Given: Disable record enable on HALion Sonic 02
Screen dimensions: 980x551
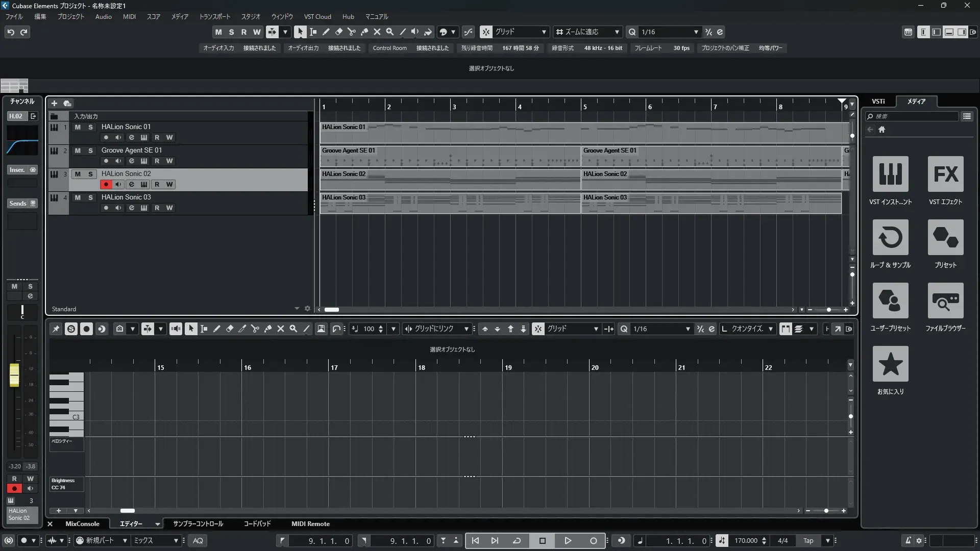Looking at the screenshot, I should (106, 184).
